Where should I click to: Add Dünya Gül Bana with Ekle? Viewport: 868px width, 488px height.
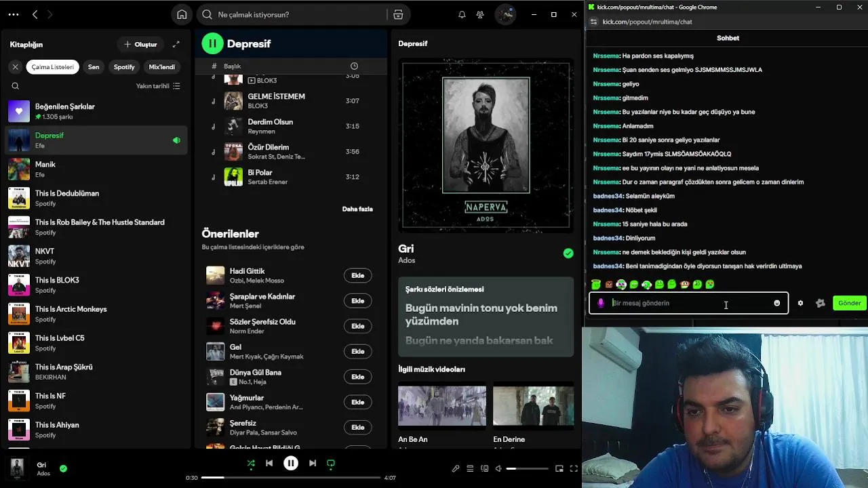(357, 377)
